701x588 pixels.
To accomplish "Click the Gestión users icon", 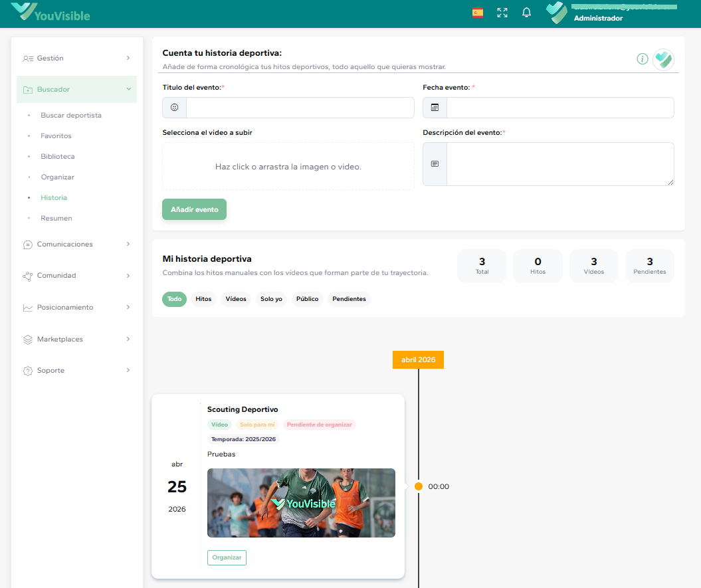I will (28, 58).
